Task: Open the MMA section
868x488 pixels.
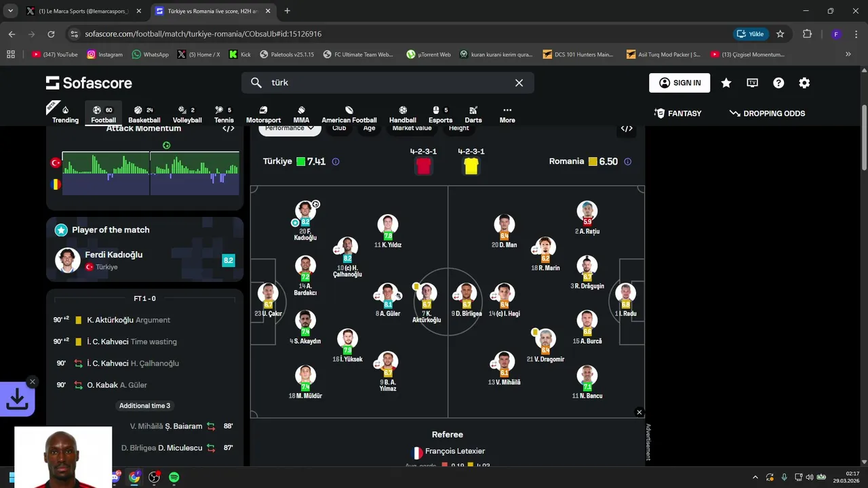Action: [x=301, y=114]
